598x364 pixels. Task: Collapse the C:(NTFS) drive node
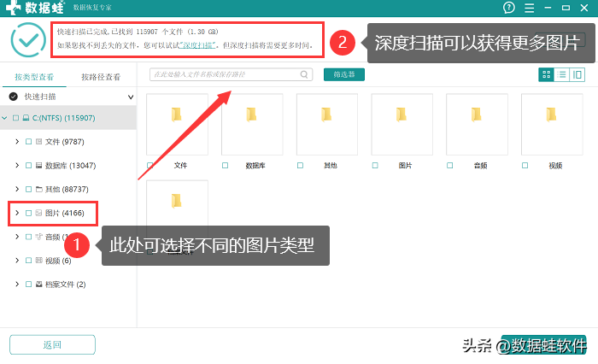coord(4,118)
